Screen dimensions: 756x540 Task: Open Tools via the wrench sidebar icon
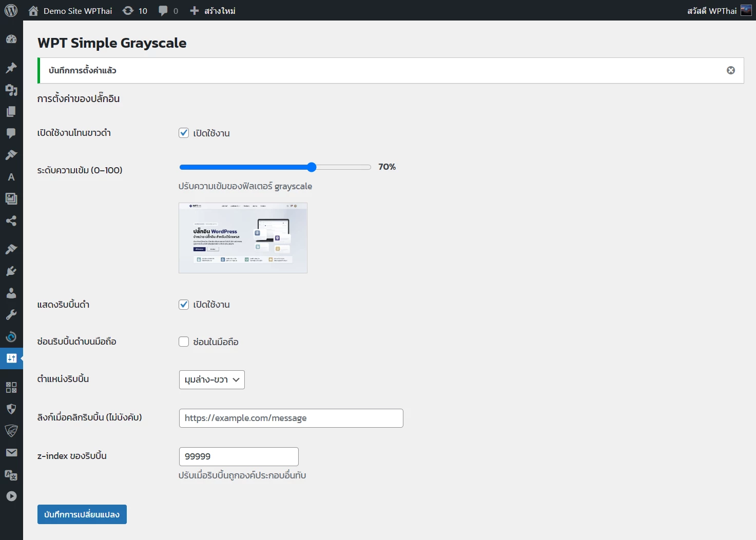11,315
